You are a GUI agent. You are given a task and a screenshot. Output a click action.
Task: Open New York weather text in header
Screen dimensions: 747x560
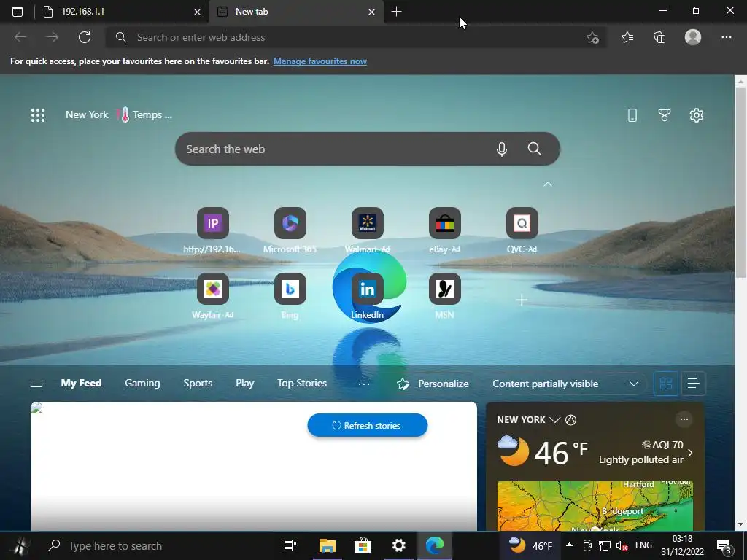tap(87, 114)
